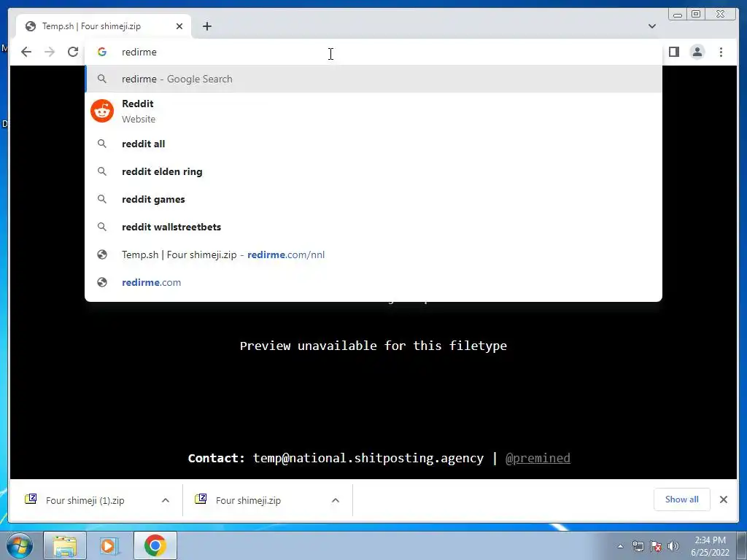This screenshot has height=560, width=747.
Task: Maximize the Chrome window
Action: pos(696,15)
